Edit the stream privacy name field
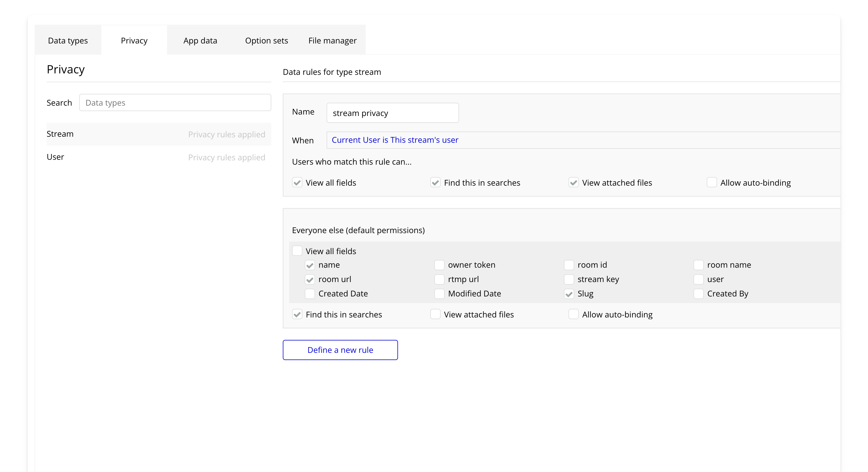This screenshot has width=868, height=472. pyautogui.click(x=392, y=113)
